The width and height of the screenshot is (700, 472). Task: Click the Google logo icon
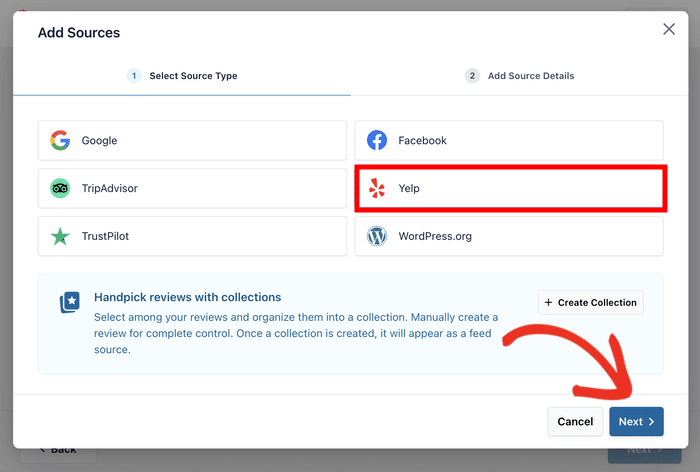click(x=60, y=141)
